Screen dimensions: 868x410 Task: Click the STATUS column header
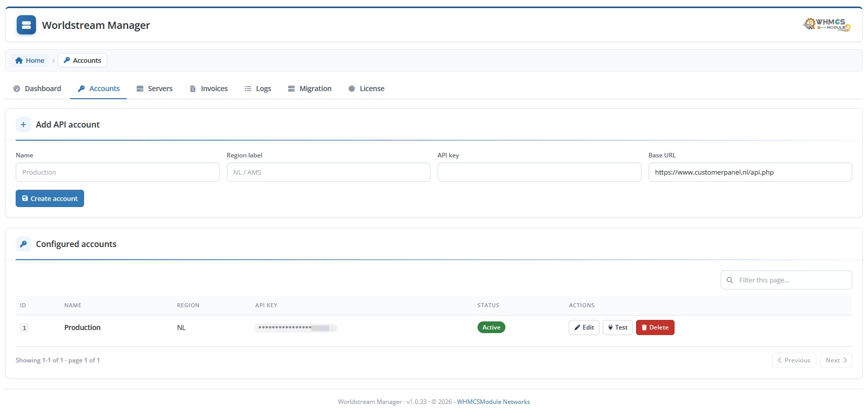pyautogui.click(x=488, y=305)
